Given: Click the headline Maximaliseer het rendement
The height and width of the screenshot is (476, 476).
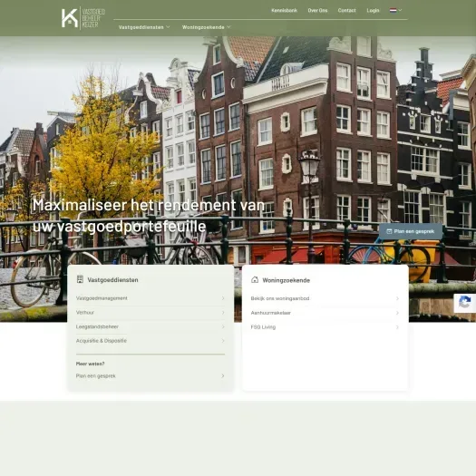Looking at the screenshot, I should tap(149, 215).
